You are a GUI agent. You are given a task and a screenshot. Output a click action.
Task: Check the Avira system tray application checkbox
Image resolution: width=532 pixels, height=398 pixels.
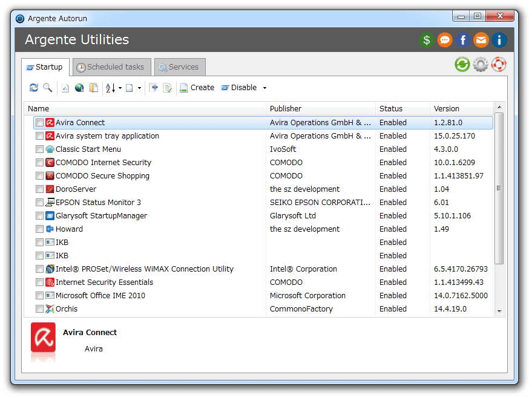[x=40, y=136]
